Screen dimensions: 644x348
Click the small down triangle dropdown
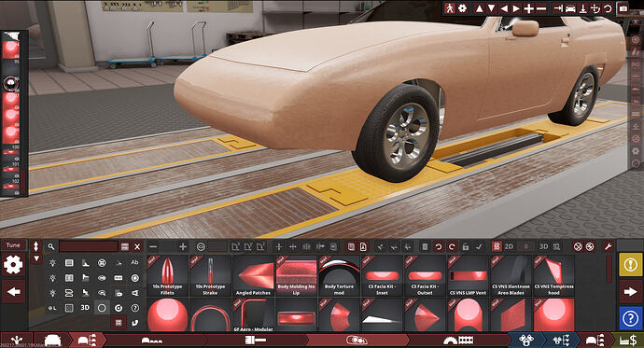click(x=36, y=258)
